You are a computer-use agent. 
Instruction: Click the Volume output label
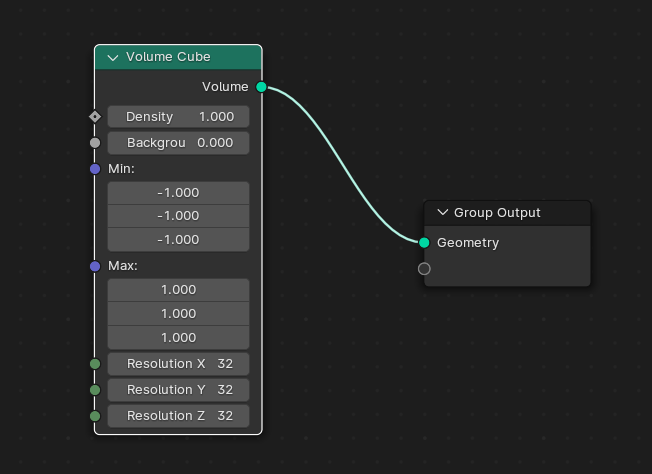coord(225,87)
